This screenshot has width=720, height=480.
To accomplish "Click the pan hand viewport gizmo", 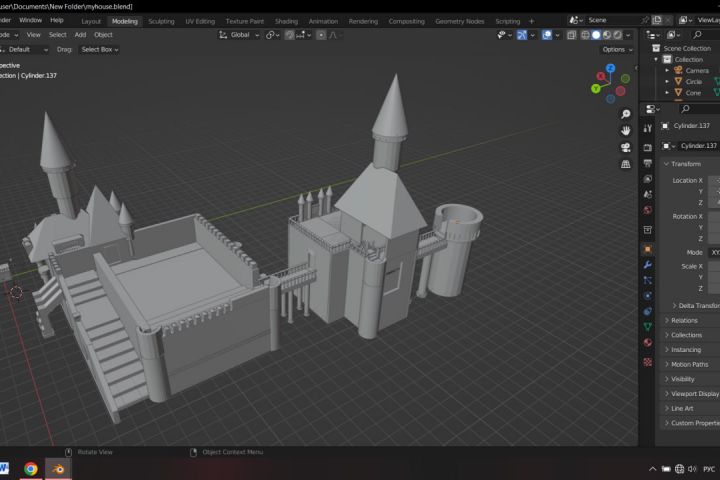I will (626, 130).
